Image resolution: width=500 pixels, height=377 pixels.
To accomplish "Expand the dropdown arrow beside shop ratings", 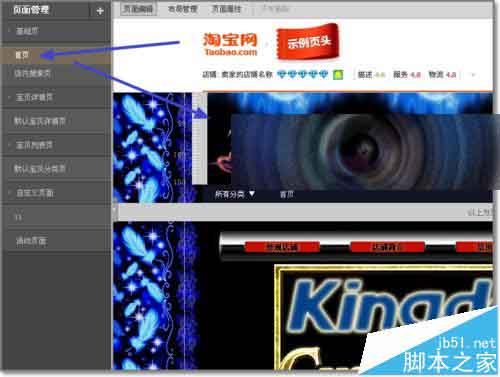I will click(x=473, y=75).
